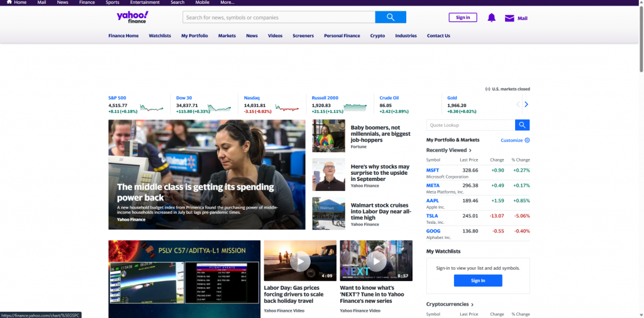
Task: Open Watchlists in navigation
Action: (x=160, y=36)
